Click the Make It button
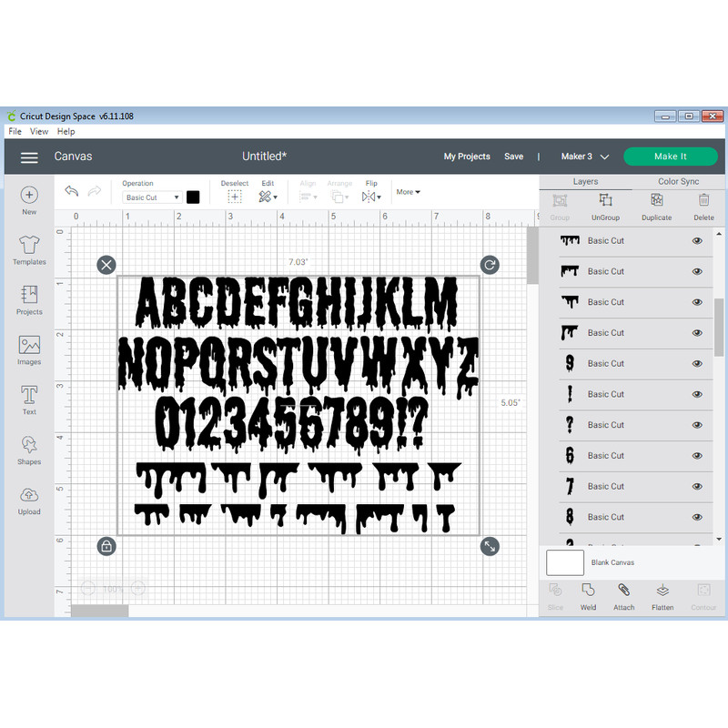 pos(671,157)
